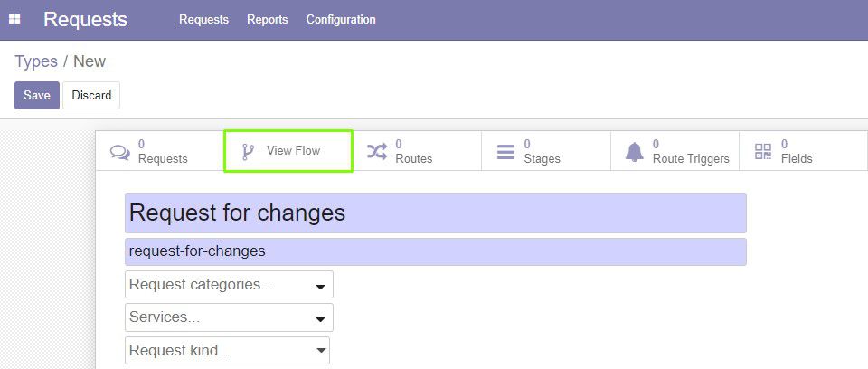This screenshot has height=369, width=868.
Task: Click the Routes shuffle arrows icon
Action: (x=377, y=151)
